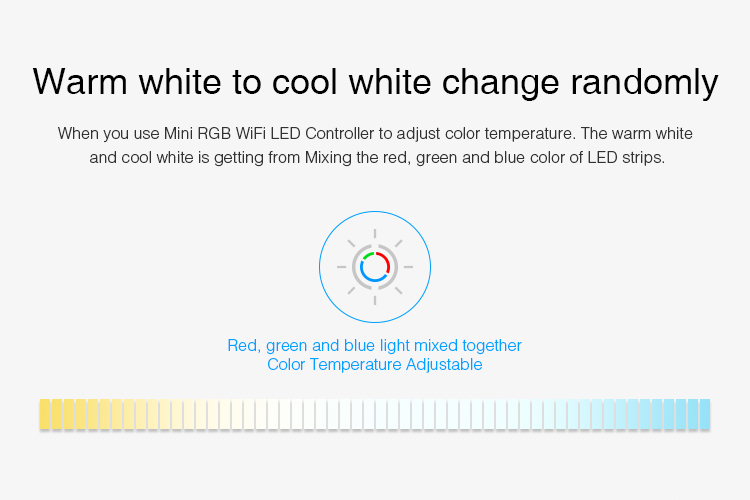The image size is (750, 500).
Task: Click the top vertical ray of the light icon
Action: (x=375, y=233)
